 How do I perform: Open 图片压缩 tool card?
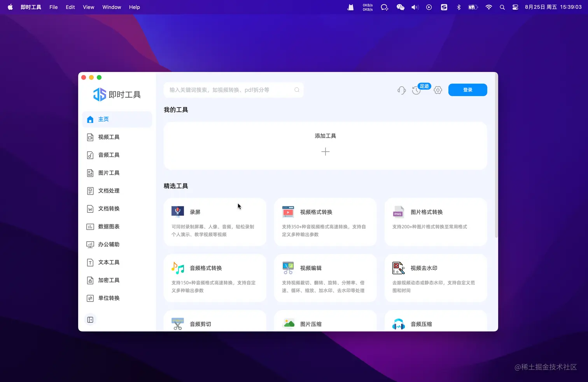point(325,321)
